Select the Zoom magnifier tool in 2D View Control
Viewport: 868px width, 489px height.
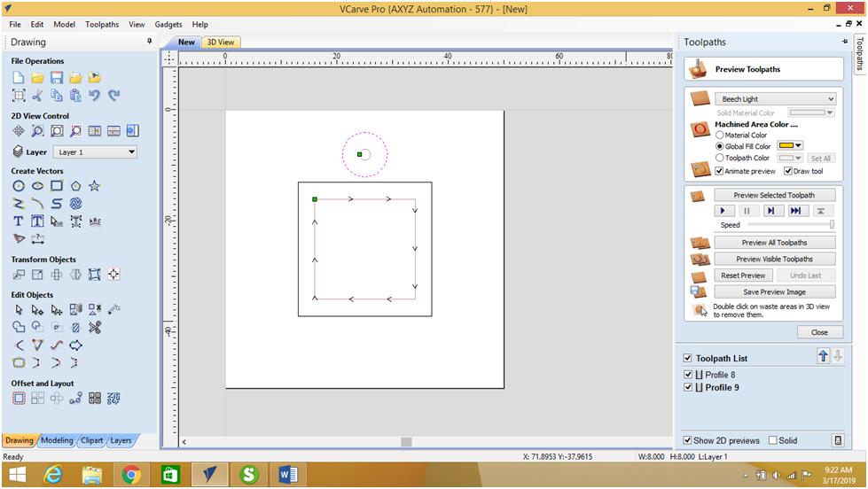[x=37, y=130]
